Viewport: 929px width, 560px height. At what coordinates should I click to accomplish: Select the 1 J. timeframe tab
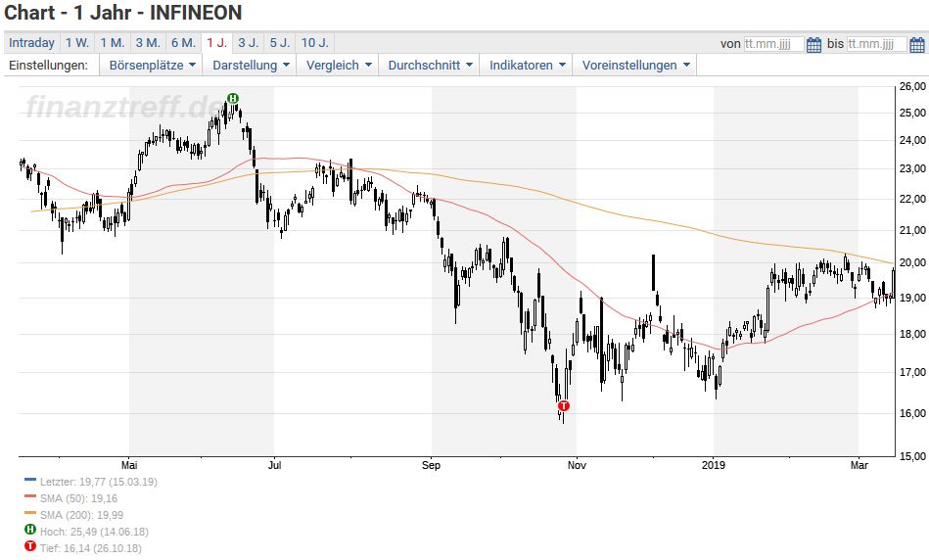[x=217, y=43]
